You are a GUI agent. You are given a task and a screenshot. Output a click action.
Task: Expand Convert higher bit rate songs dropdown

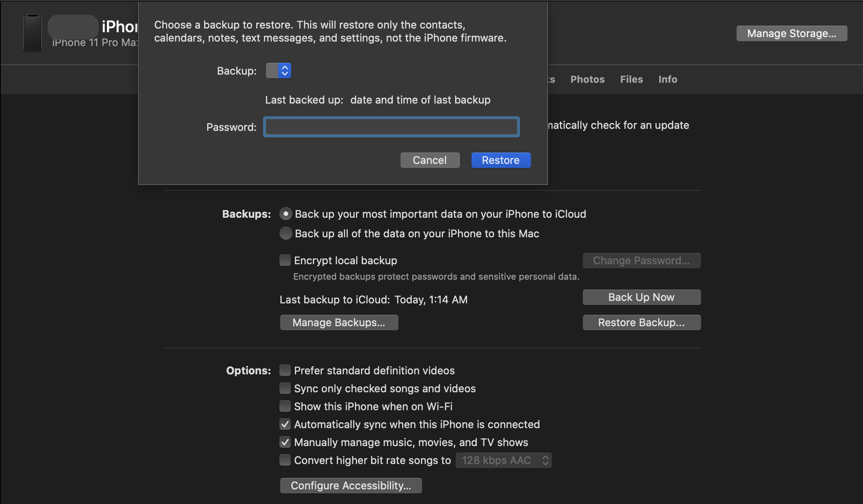tap(504, 459)
